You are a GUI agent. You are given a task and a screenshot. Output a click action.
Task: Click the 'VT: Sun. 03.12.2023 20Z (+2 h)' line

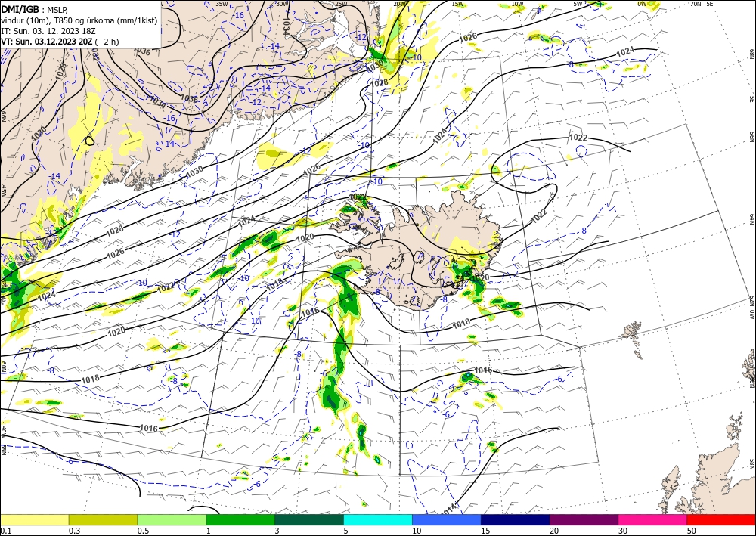pos(60,42)
